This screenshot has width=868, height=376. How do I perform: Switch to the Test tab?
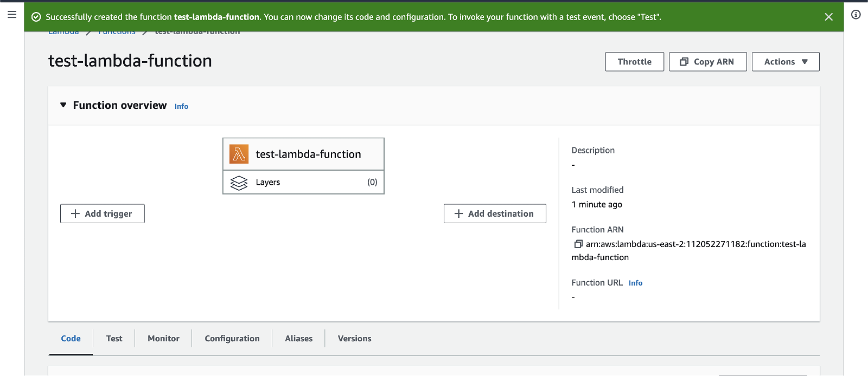click(x=114, y=339)
